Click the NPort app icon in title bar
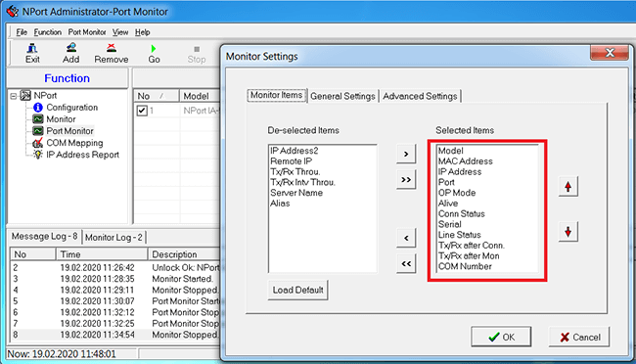This screenshot has height=364, width=636. pyautogui.click(x=13, y=12)
